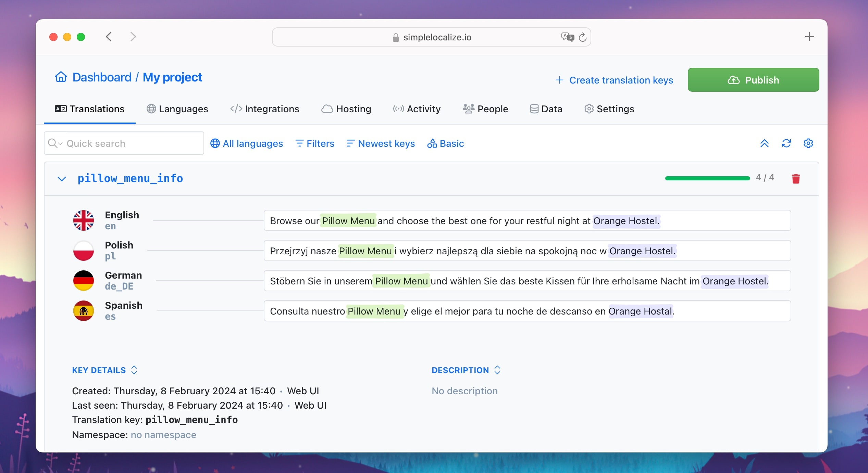Screen dimensions: 868x473
Task: Collapse the pillow_menu_info key row chevron
Action: coord(62,179)
